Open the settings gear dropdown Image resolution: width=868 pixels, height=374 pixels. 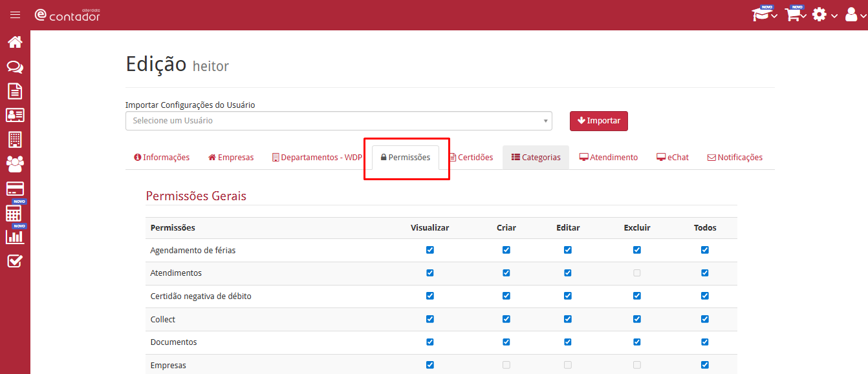[825, 15]
